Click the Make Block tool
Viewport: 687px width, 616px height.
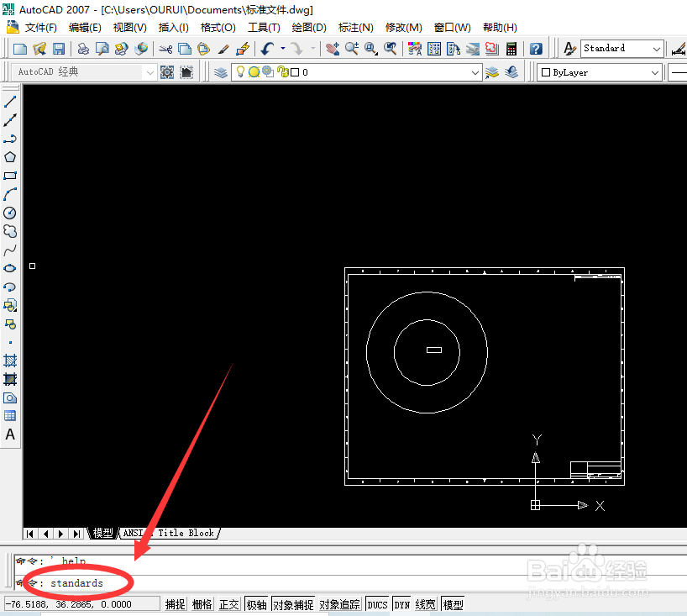(10, 324)
